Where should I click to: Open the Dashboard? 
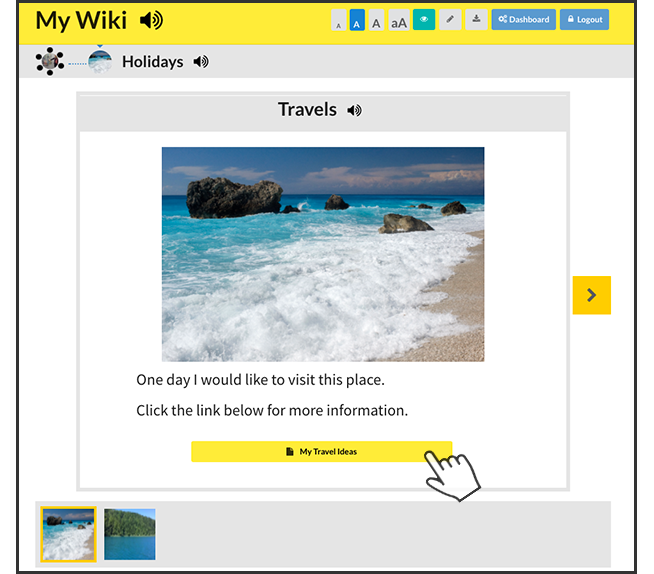[x=523, y=20]
